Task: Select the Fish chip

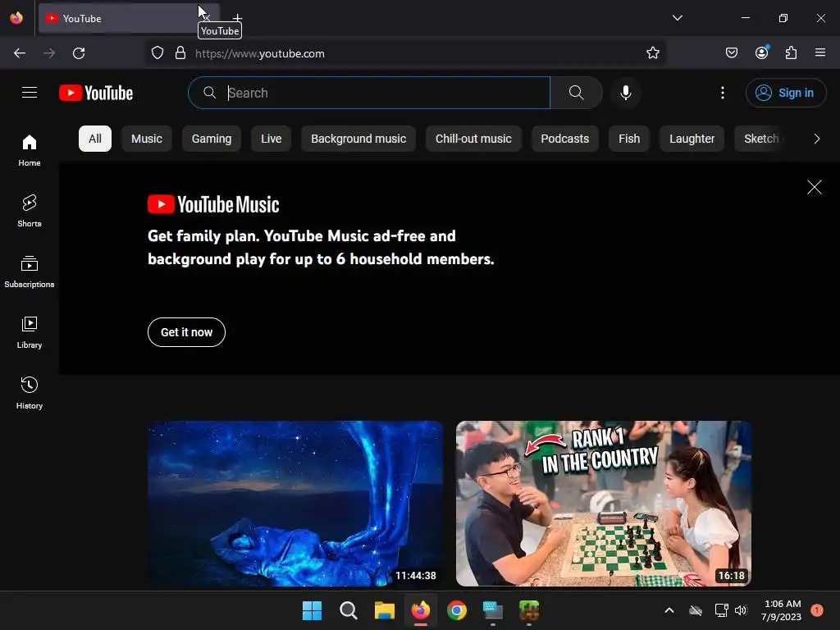Action: 629,139
